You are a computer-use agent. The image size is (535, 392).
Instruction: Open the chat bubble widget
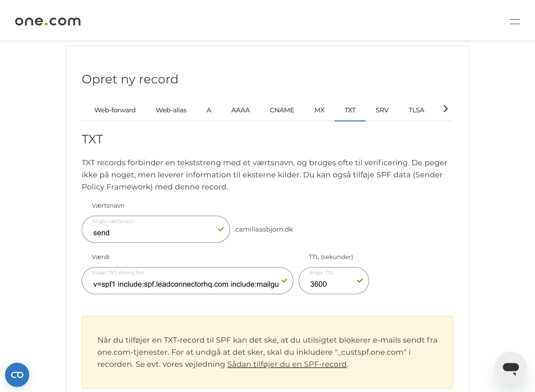click(x=511, y=368)
